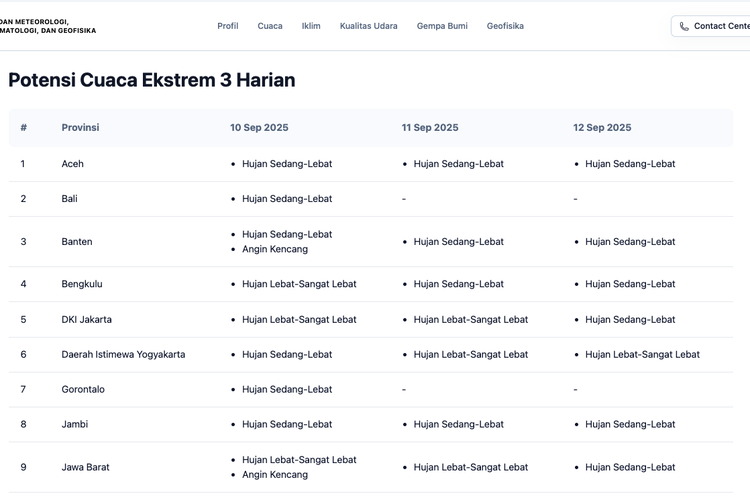The image size is (750, 500).
Task: Open the Profil menu
Action: (x=228, y=26)
